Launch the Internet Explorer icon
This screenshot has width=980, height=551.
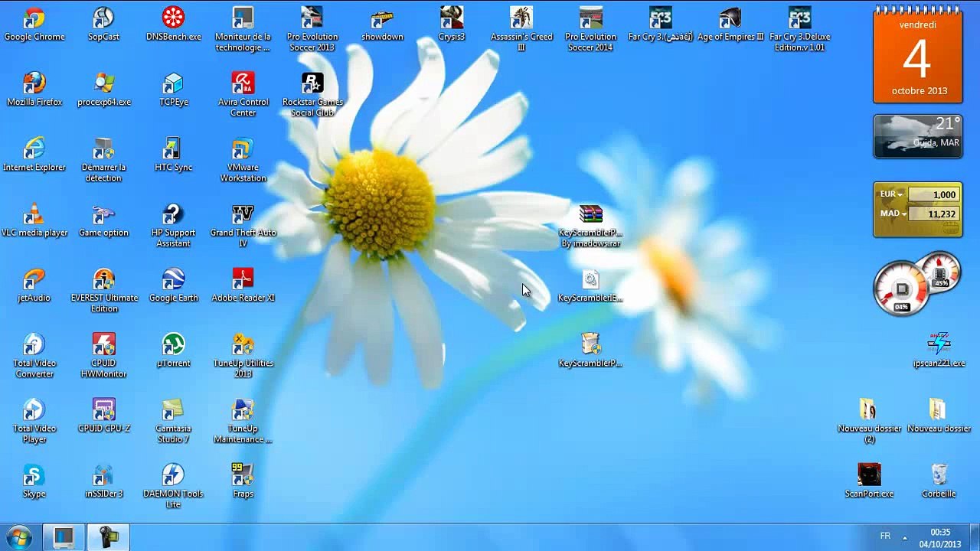point(34,154)
